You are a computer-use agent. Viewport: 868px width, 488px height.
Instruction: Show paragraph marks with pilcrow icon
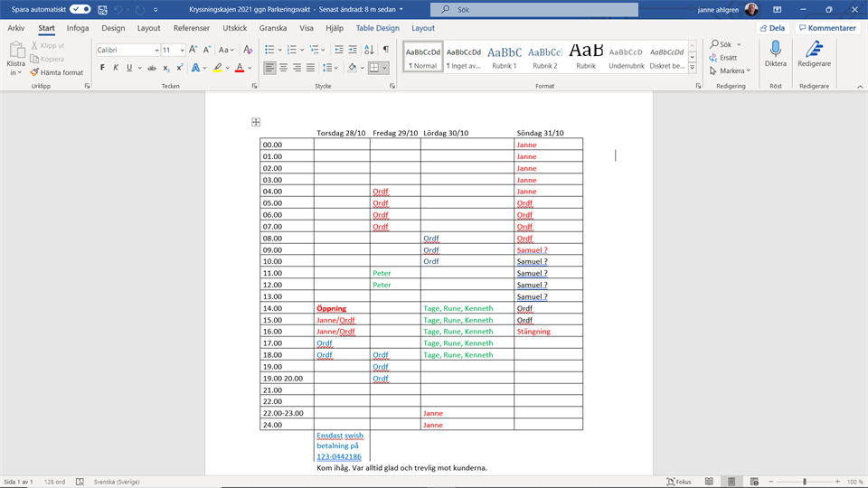(386, 50)
